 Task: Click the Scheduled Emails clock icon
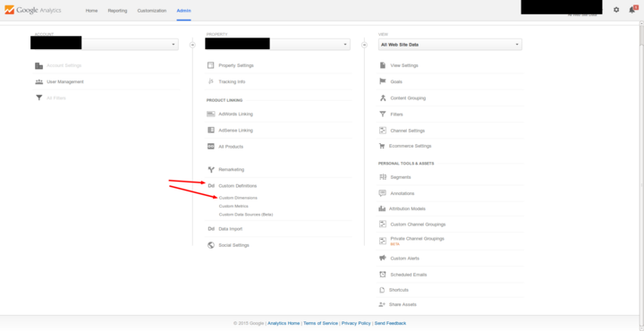pyautogui.click(x=383, y=275)
